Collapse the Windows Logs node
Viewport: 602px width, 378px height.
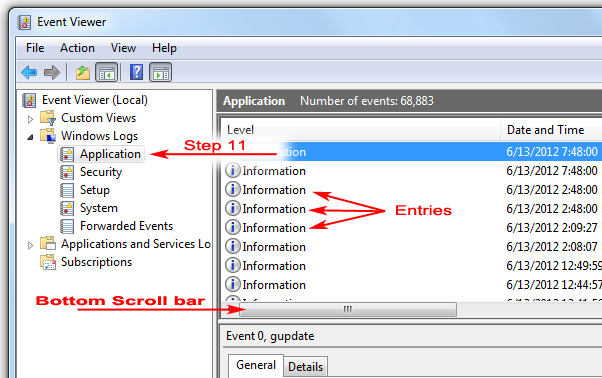[30, 137]
